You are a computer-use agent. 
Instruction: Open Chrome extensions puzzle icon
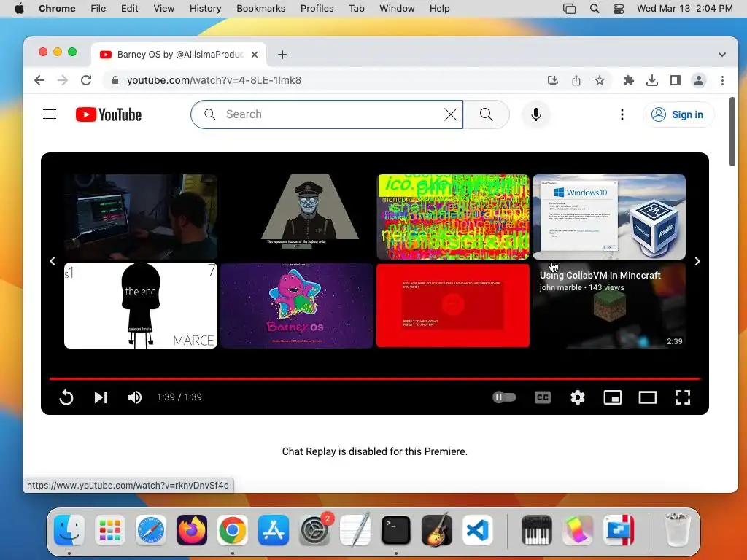[628, 80]
